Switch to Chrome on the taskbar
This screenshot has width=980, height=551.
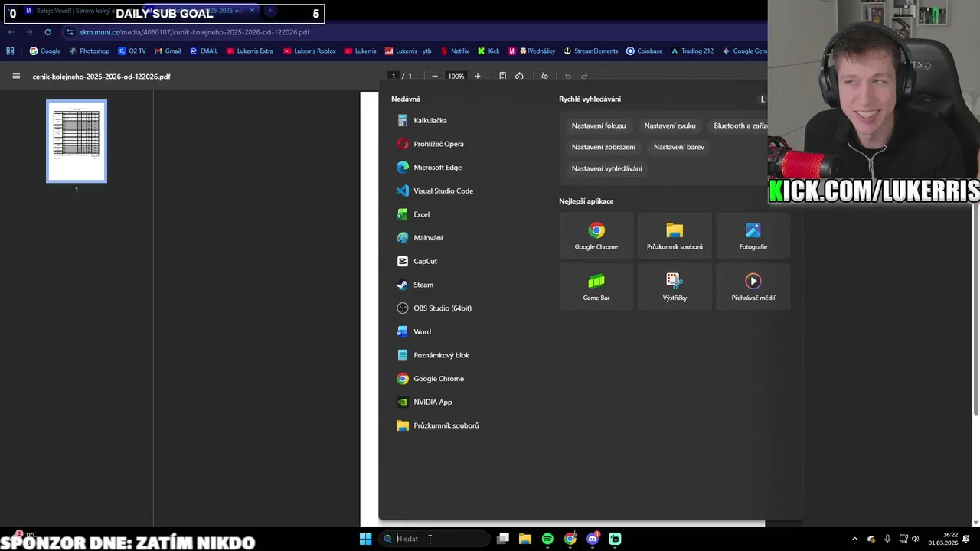pos(570,539)
